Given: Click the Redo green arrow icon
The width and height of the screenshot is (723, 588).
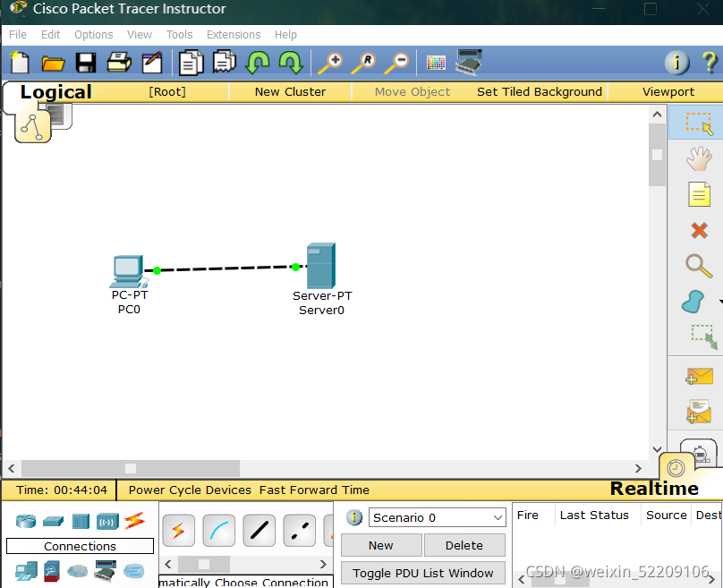Looking at the screenshot, I should click(291, 63).
